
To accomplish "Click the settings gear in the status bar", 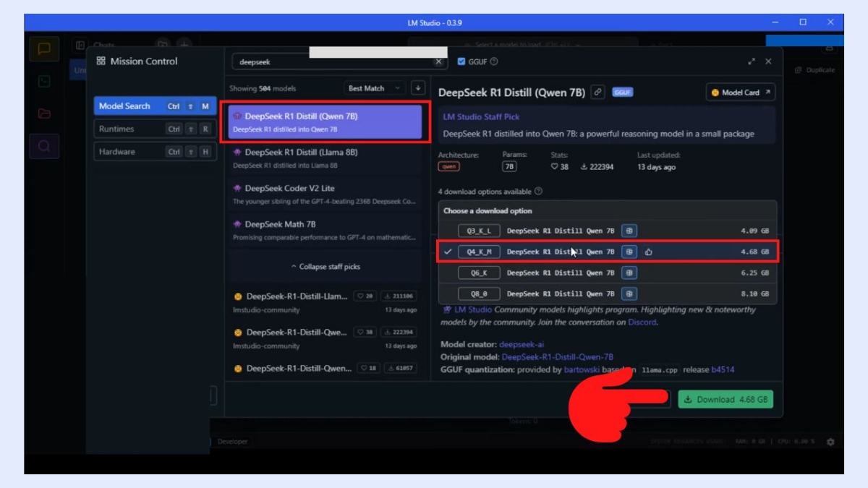I will [x=830, y=441].
